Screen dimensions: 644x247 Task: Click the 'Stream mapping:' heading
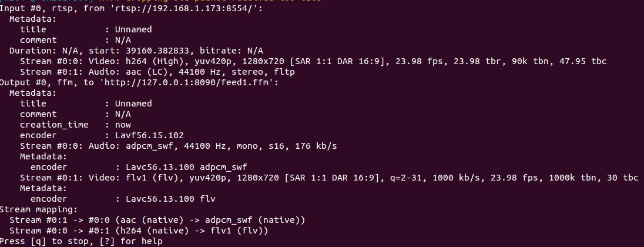pos(38,209)
